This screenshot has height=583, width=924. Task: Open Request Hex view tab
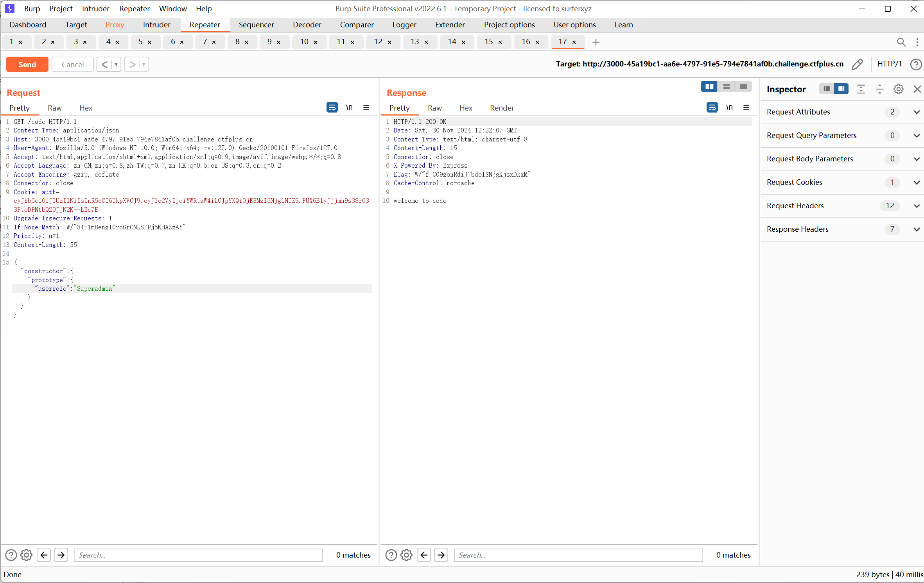tap(86, 108)
